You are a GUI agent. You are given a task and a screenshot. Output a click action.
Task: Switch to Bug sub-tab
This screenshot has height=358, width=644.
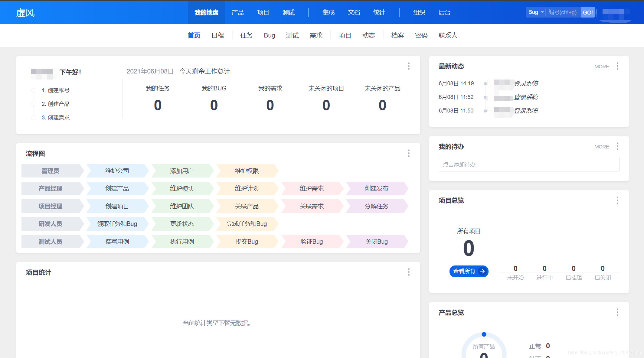tap(269, 35)
